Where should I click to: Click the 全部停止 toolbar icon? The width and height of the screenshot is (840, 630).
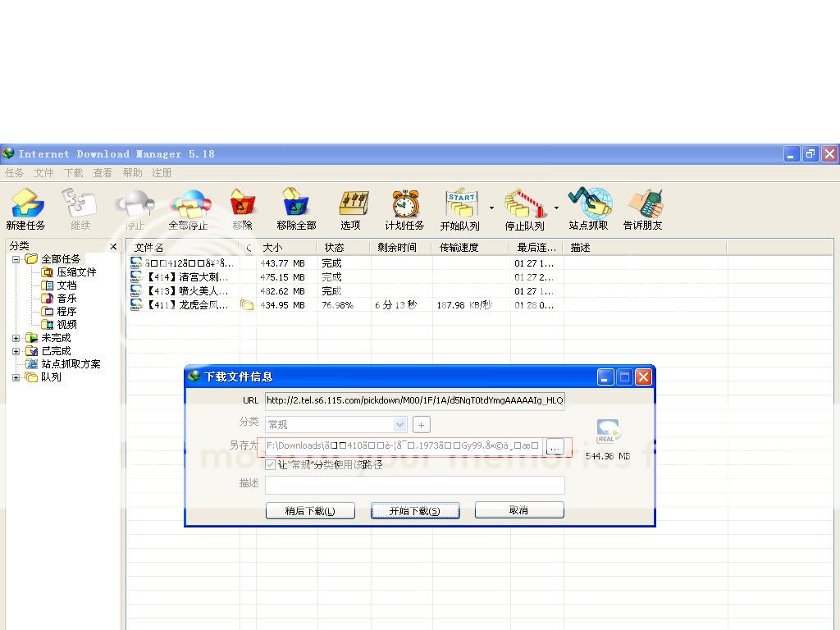pyautogui.click(x=189, y=203)
